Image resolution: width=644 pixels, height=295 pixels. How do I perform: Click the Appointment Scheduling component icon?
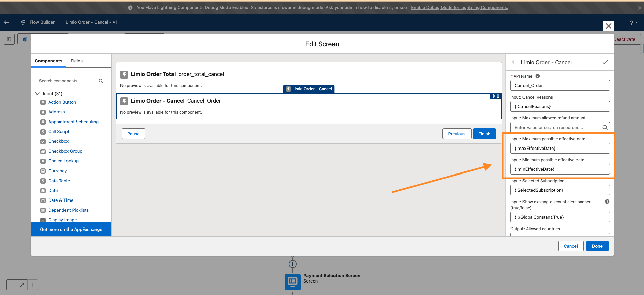pos(43,122)
